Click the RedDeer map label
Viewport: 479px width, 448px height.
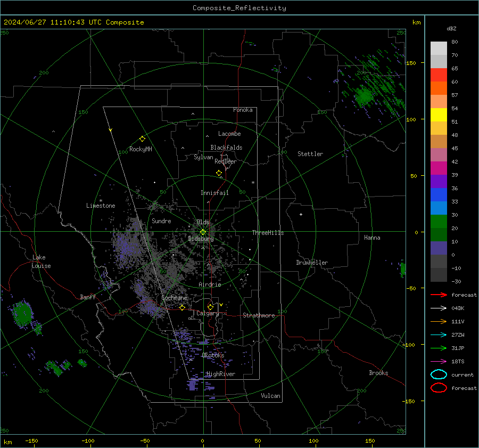pyautogui.click(x=226, y=161)
